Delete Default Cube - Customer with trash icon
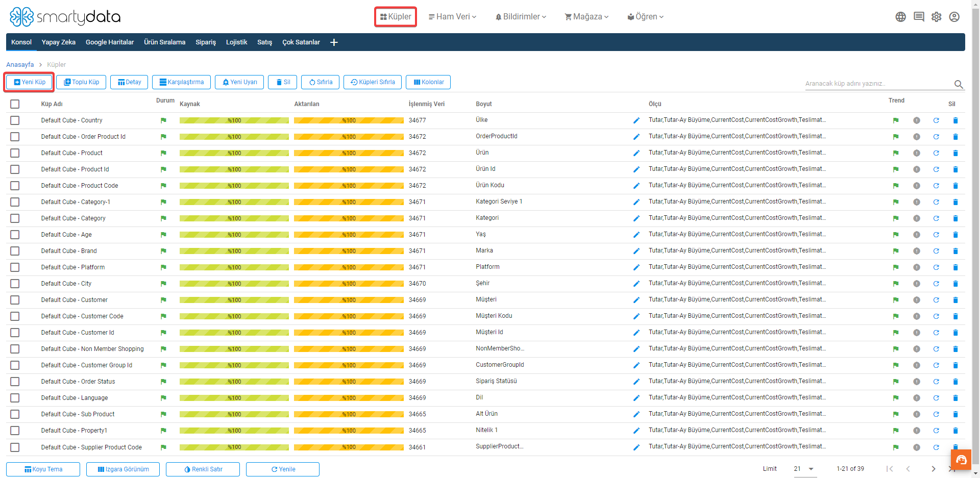The image size is (980, 478). click(955, 300)
